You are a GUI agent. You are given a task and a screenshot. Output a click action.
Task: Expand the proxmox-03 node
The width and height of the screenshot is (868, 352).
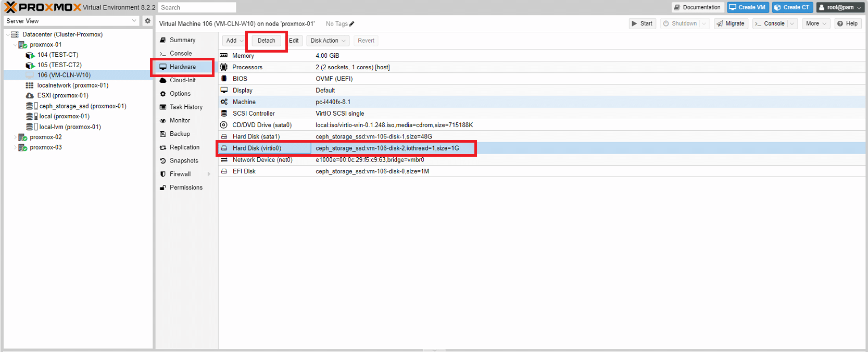click(15, 148)
